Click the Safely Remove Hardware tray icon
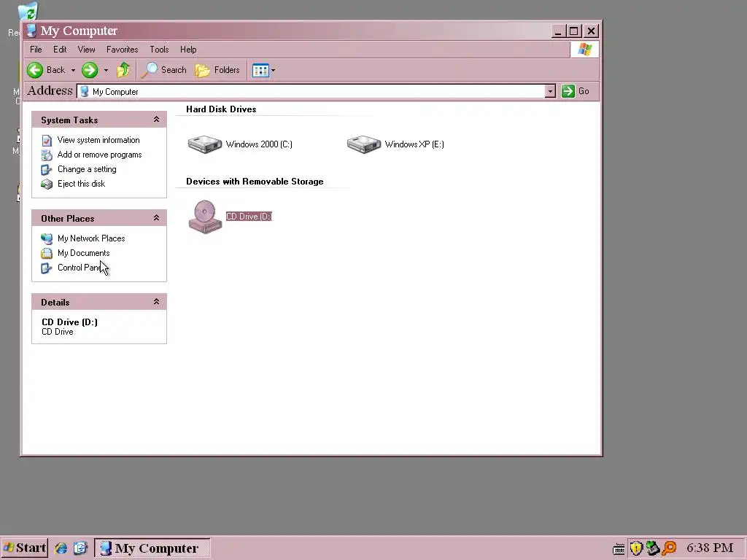 tap(653, 548)
